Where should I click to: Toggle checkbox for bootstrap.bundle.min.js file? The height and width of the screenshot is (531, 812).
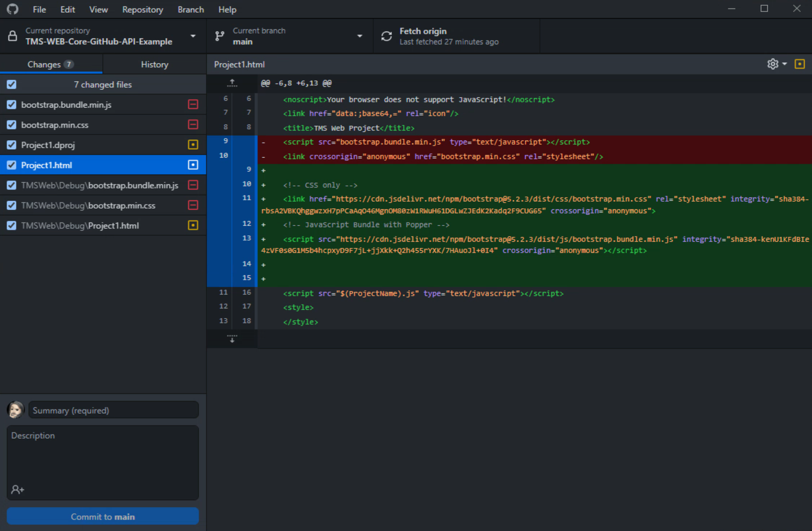click(11, 105)
